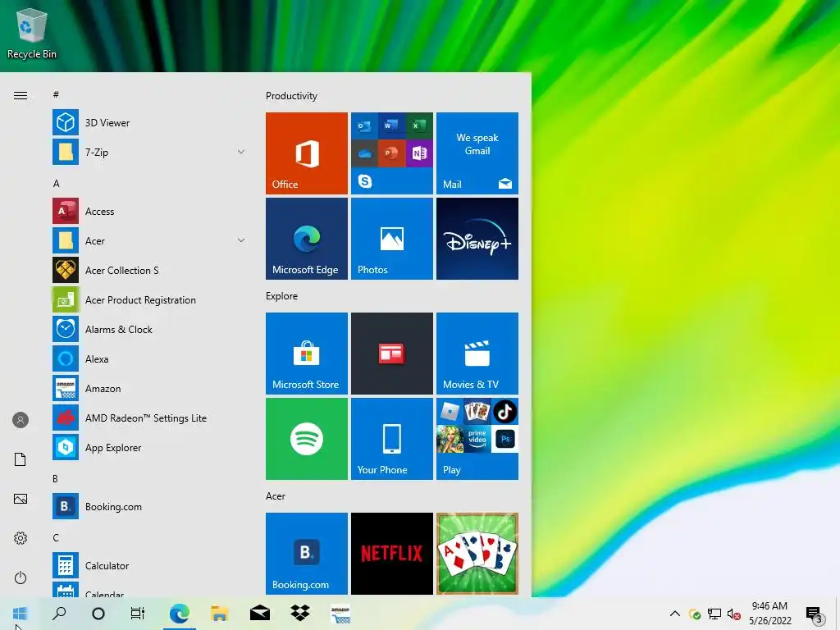Click the Power button icon

(x=21, y=577)
